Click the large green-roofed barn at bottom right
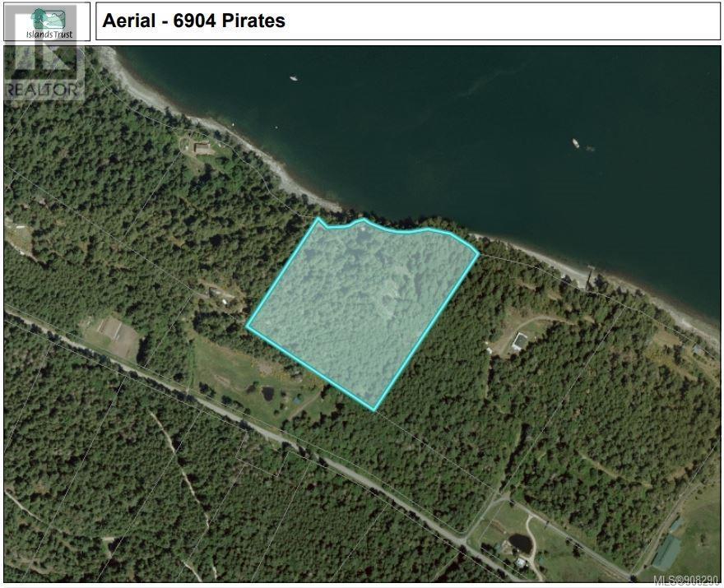The image size is (724, 588). [x=666, y=552]
